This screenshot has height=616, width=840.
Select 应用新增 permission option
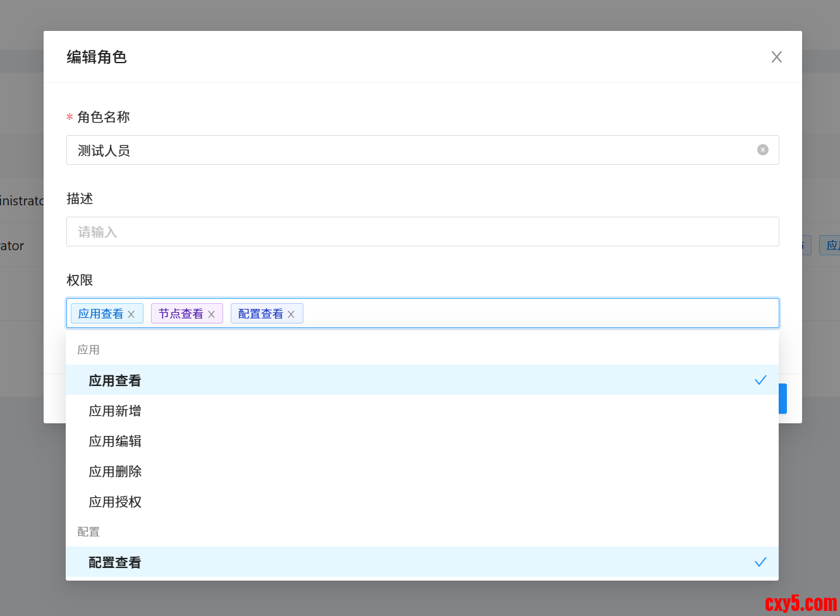coord(115,411)
